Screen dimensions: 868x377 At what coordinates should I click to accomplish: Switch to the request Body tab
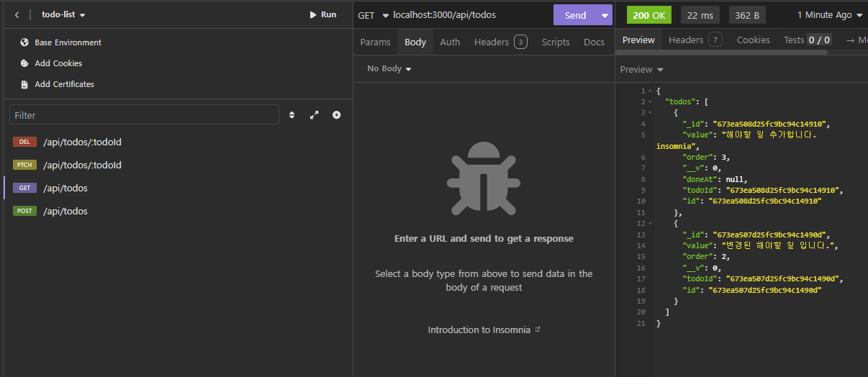click(415, 42)
